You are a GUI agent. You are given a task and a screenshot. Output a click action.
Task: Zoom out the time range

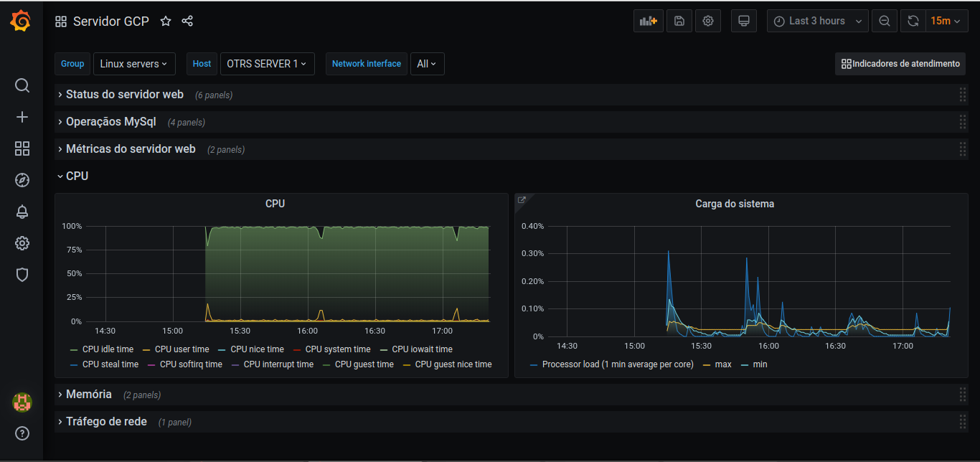tap(884, 20)
